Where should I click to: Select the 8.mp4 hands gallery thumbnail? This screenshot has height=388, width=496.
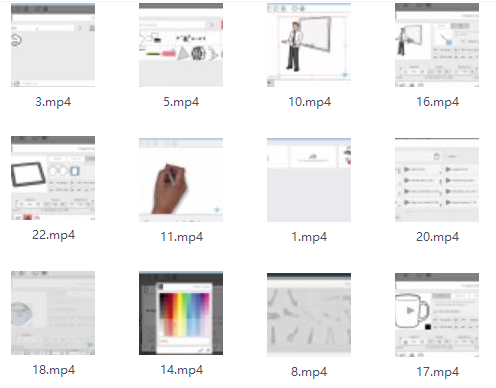point(309,315)
